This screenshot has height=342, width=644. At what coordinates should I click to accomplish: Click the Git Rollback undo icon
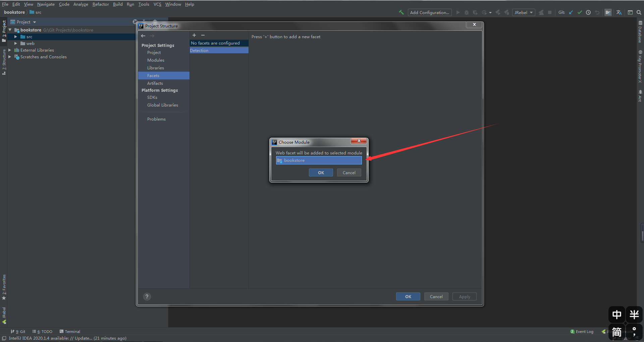click(597, 12)
